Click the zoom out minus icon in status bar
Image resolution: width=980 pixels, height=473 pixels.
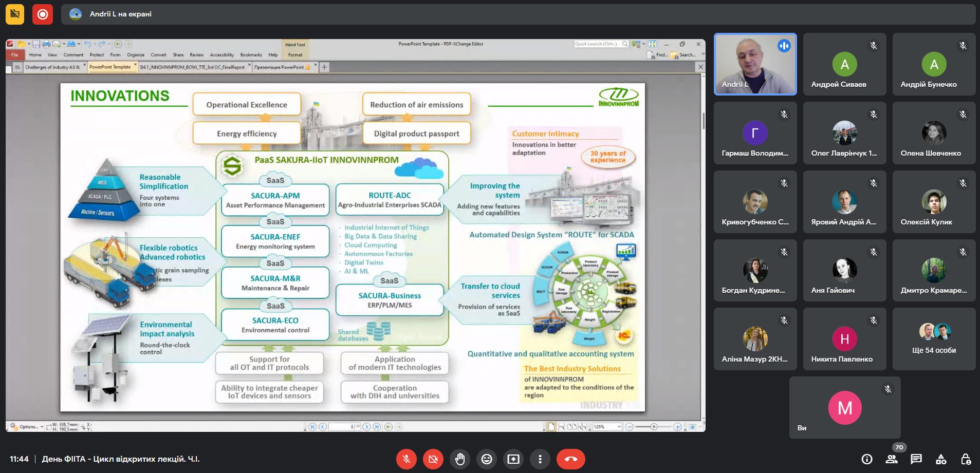click(x=629, y=427)
